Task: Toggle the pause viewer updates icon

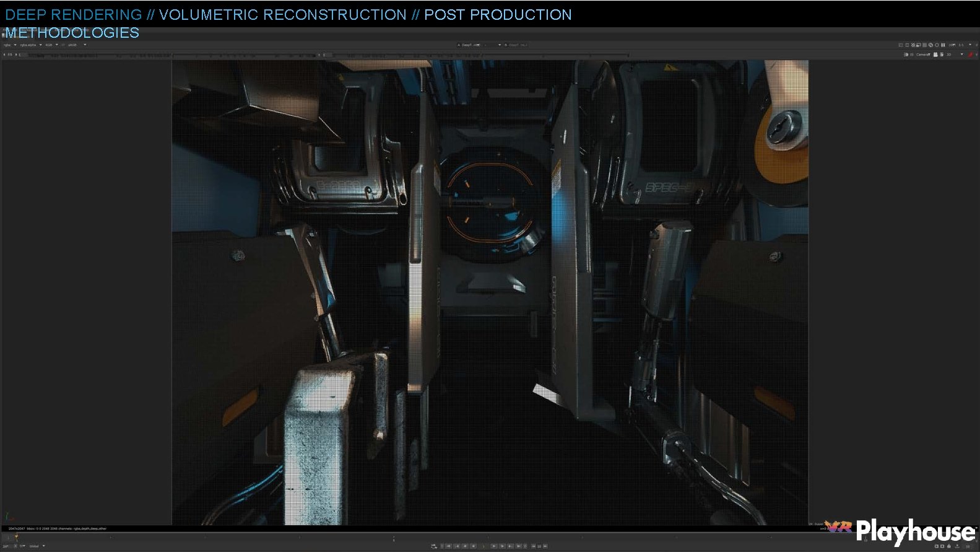Action: coord(943,45)
